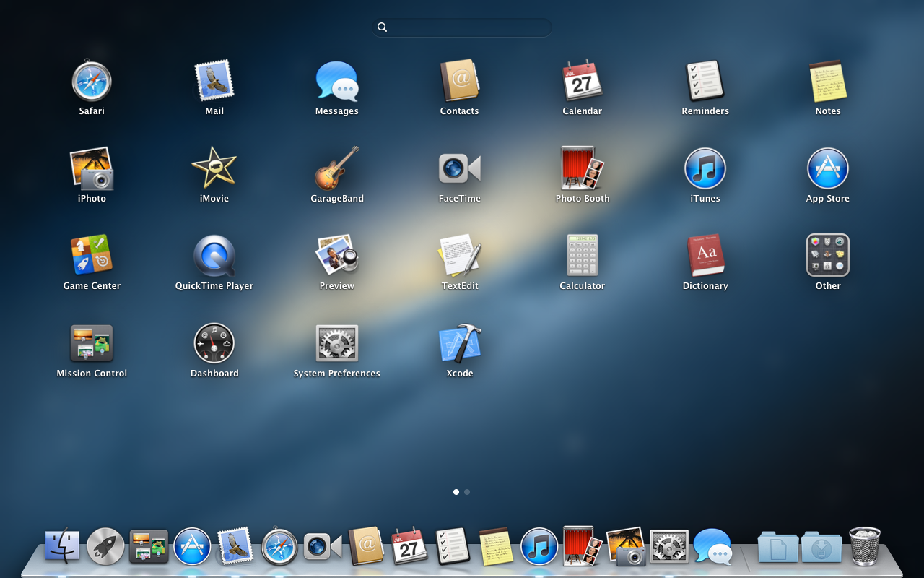Screen dimensions: 924x578
Task: Open Safari from the Launchpad grid
Action: [92, 81]
